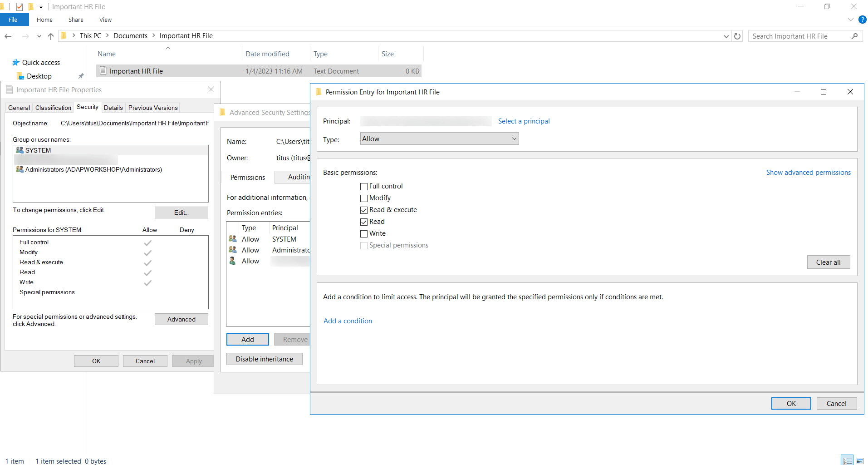Viewport: 868px width, 465px height.
Task: Open Explorer help with the question mark
Action: point(862,20)
